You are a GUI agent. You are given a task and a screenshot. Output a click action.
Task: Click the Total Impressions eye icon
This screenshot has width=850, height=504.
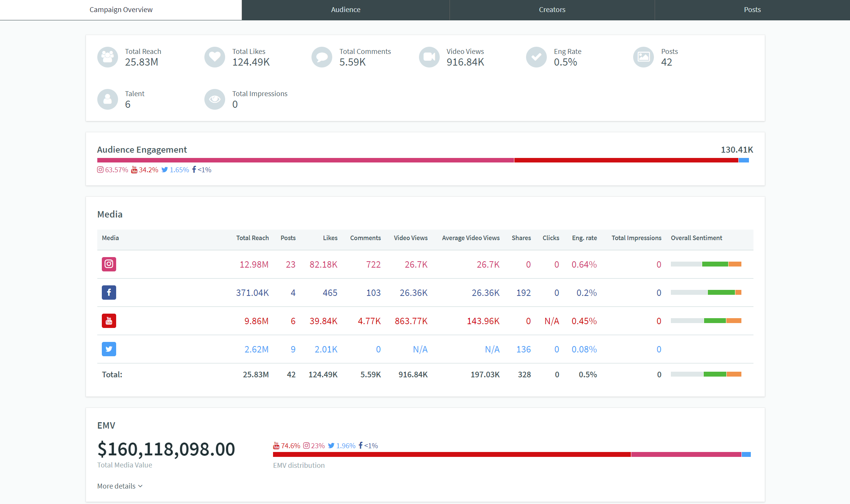pos(215,99)
